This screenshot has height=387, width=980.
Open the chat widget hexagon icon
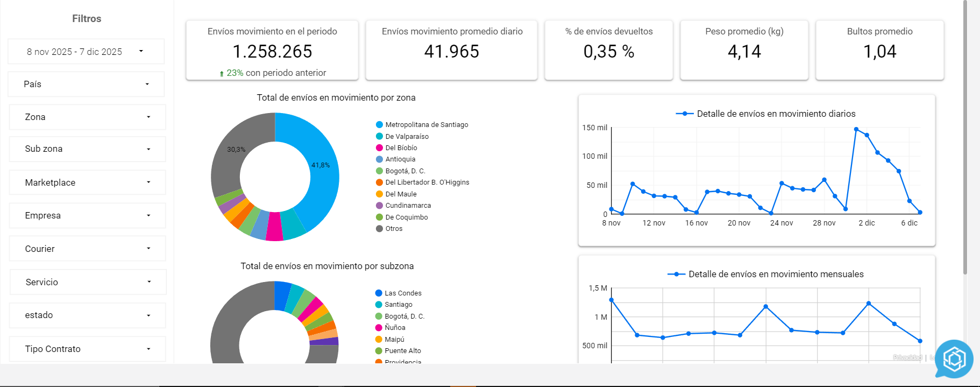[x=954, y=359]
